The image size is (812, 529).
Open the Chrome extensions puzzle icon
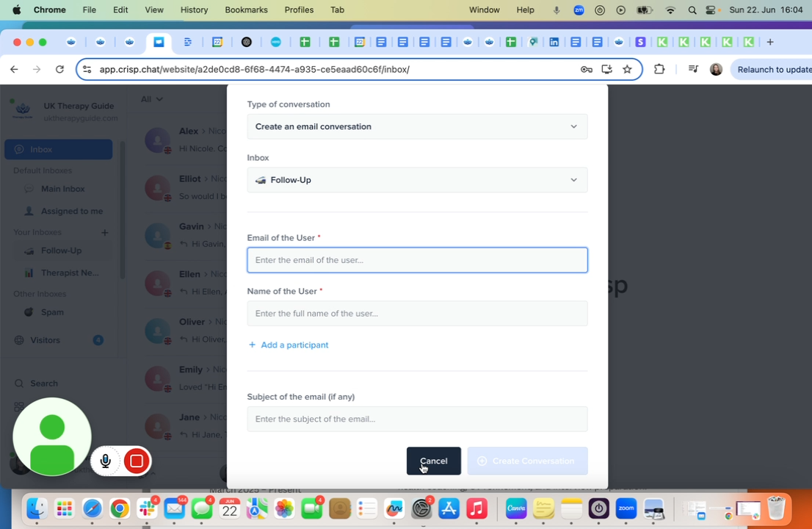coord(659,69)
